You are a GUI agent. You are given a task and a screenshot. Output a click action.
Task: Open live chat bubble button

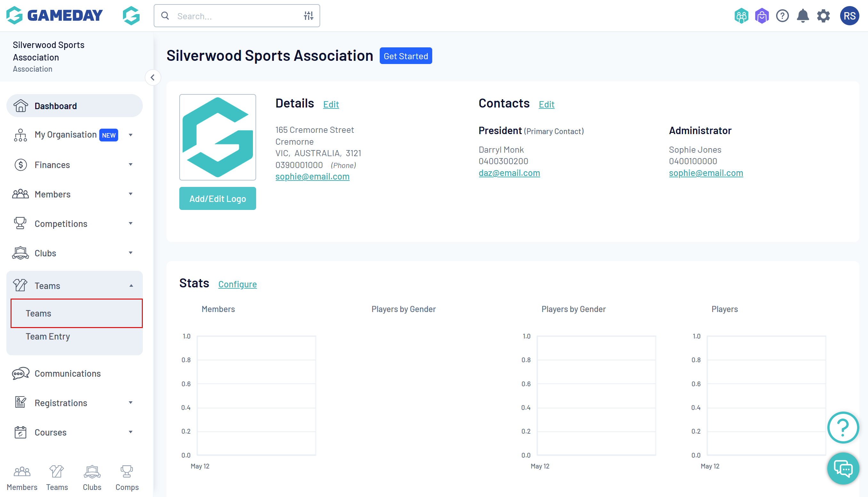pos(843,468)
